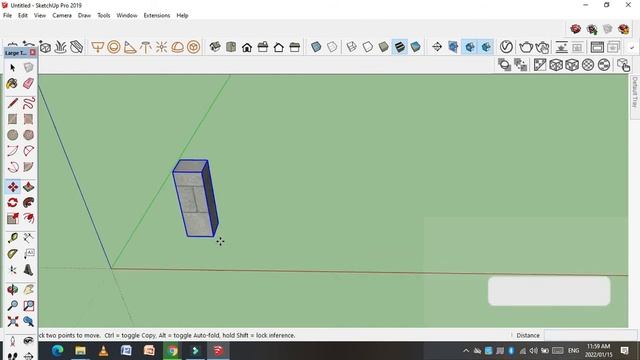Screen dimensions: 640x360
Task: Pick the Protractor tool
Action: [12, 254]
